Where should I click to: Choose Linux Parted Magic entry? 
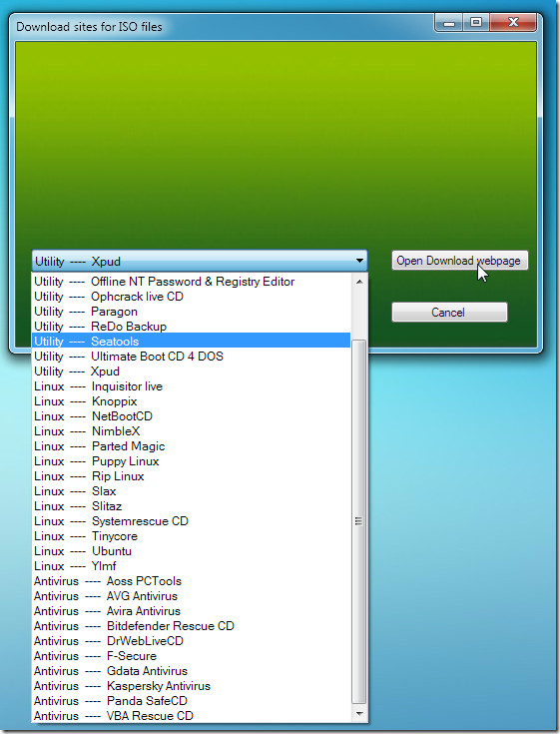(191, 446)
